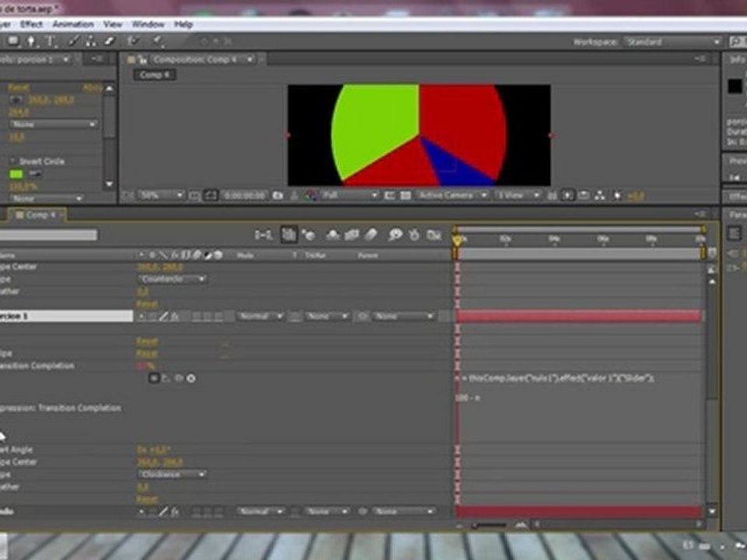The height and width of the screenshot is (560, 747).
Task: Open the Full resolution dropdown
Action: coord(349,195)
